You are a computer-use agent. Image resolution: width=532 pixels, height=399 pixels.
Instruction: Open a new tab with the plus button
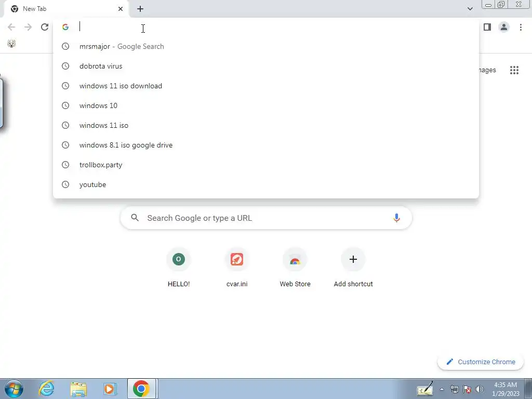pyautogui.click(x=140, y=9)
